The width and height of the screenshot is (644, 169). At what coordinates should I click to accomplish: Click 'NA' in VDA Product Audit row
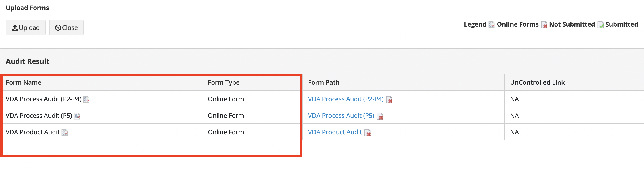(514, 132)
